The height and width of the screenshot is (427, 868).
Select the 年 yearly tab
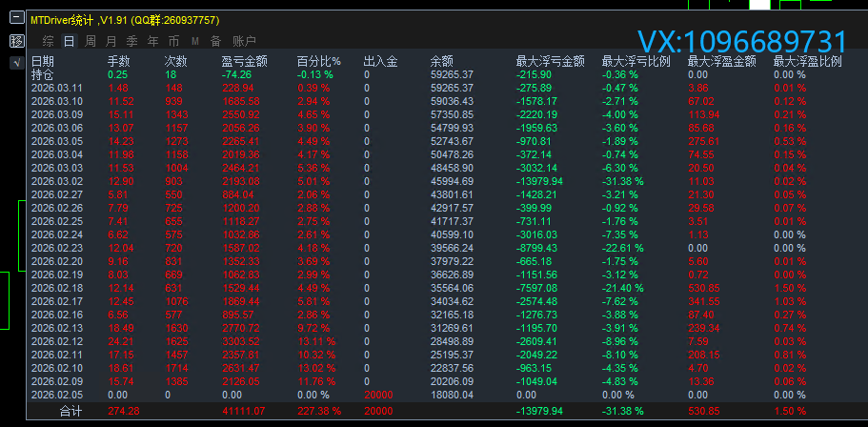coord(152,41)
